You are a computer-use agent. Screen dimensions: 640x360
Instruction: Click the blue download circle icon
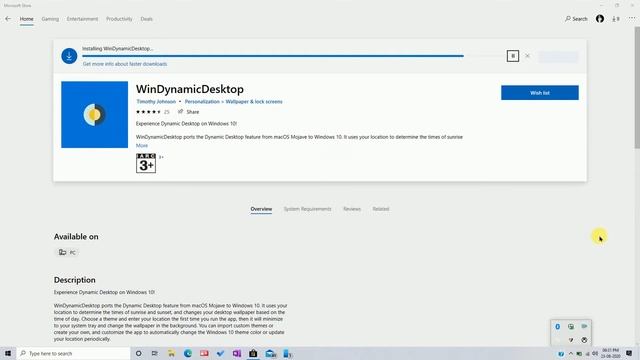tap(69, 56)
